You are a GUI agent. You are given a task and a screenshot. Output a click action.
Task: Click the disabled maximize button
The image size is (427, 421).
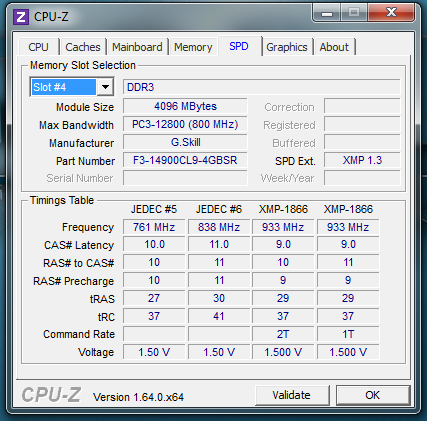(x=354, y=13)
